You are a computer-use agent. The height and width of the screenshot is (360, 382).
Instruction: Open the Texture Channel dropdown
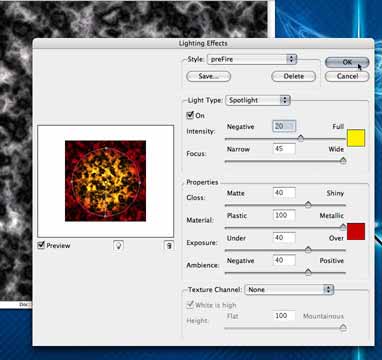[x=289, y=290]
